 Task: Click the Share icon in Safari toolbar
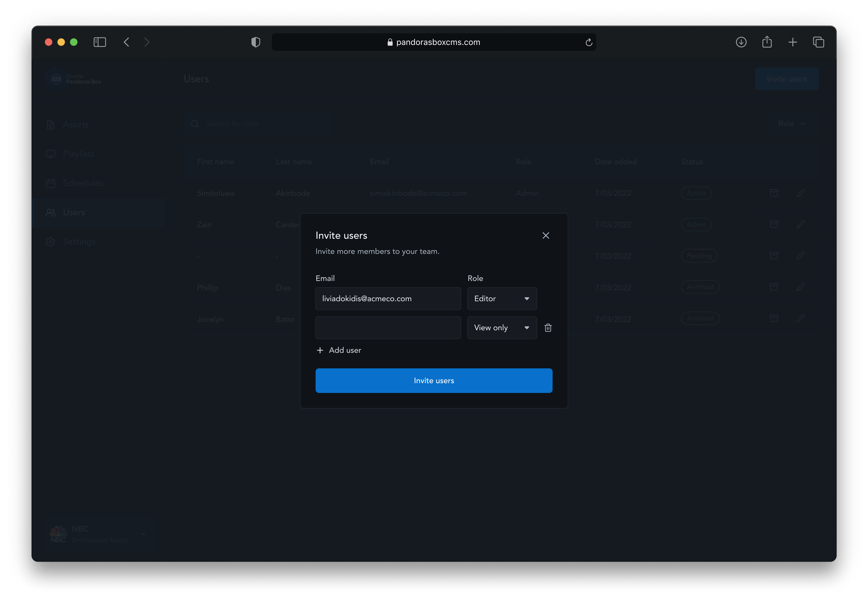(x=767, y=42)
